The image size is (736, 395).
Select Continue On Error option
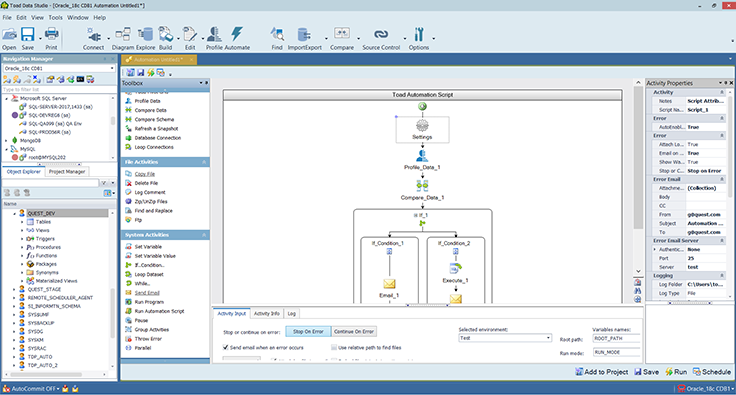(x=354, y=332)
